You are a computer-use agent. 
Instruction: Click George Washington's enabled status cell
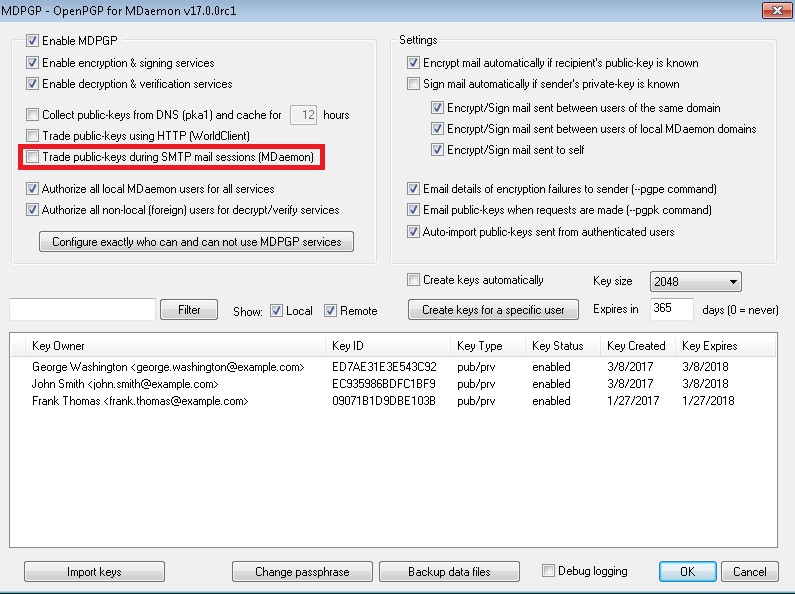tap(551, 366)
